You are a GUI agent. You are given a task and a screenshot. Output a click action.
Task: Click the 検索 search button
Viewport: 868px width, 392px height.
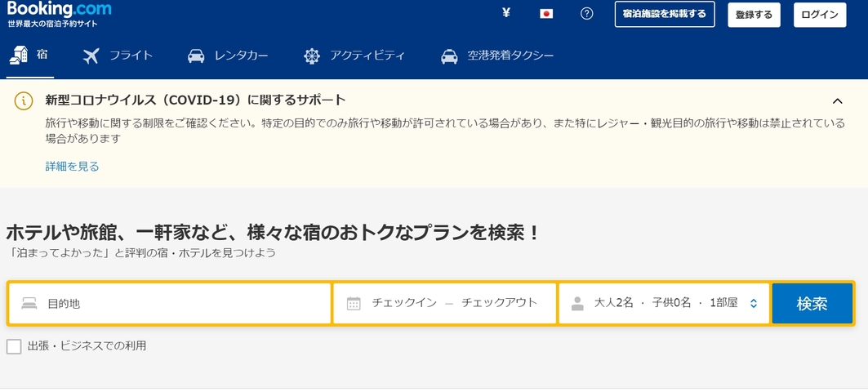[x=812, y=304]
